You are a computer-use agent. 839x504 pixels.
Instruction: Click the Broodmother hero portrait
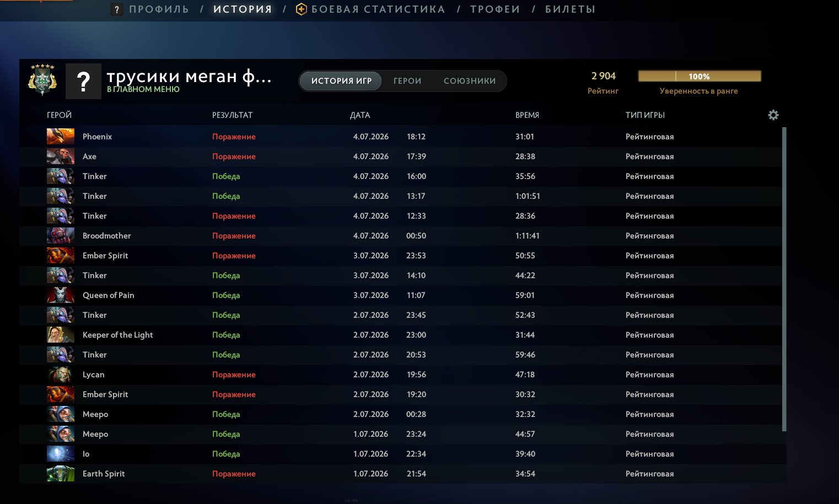coord(61,236)
